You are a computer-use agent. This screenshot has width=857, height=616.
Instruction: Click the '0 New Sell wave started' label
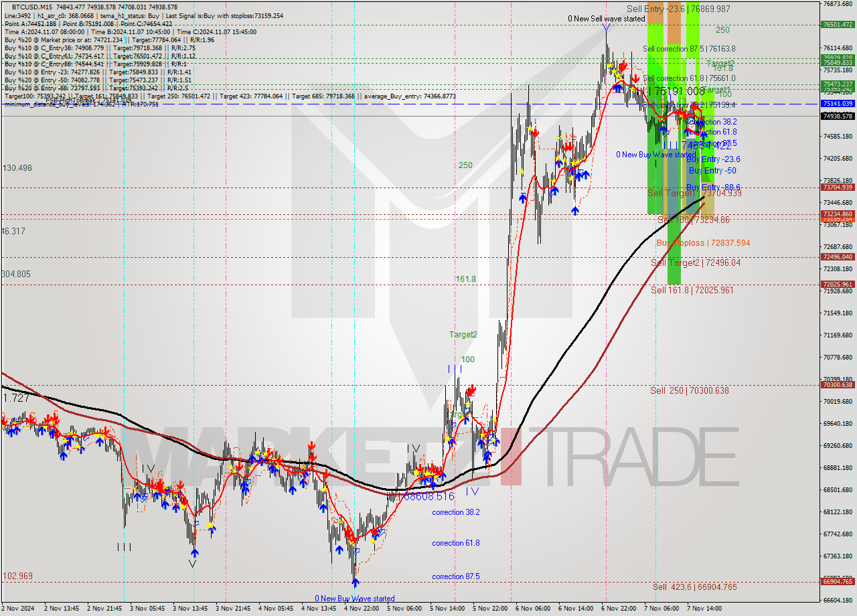[607, 19]
